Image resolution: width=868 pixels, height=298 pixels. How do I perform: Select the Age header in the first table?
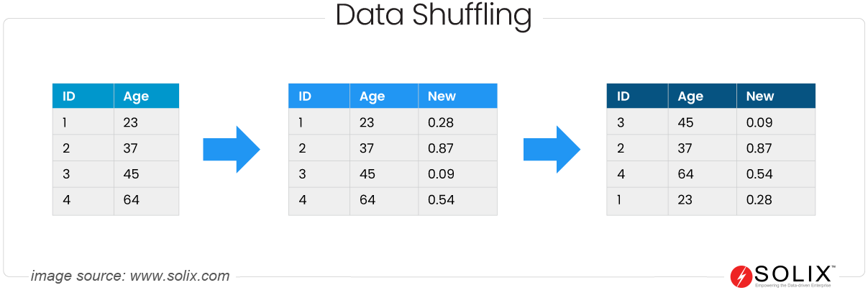[x=136, y=96]
